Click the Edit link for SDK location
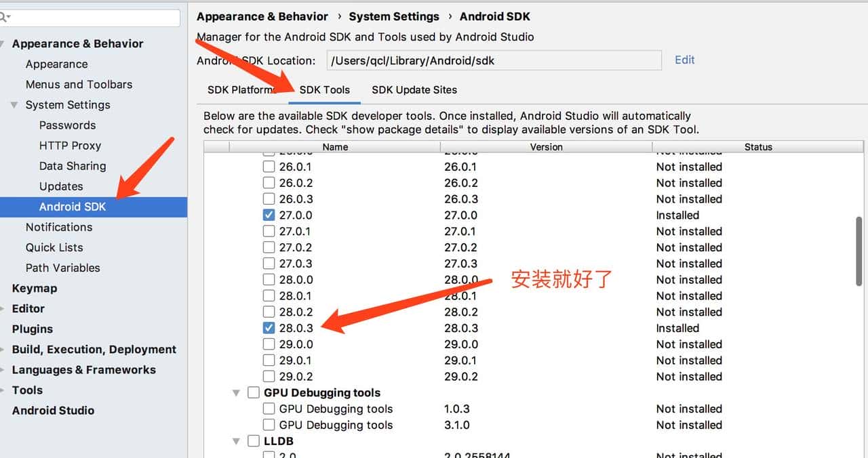This screenshot has width=868, height=458. [684, 60]
